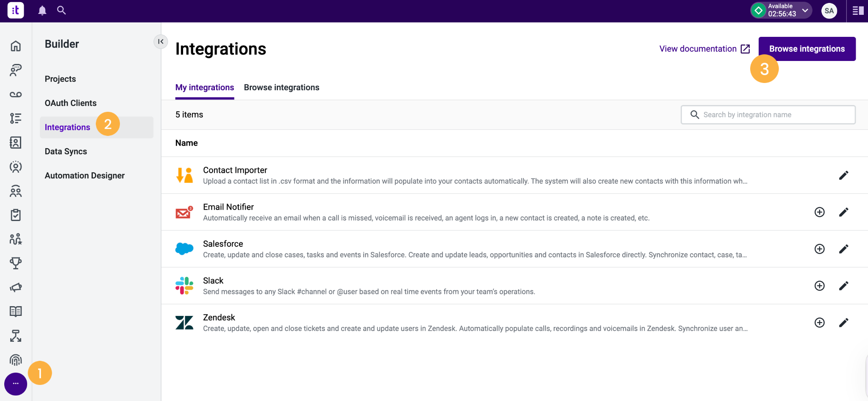Click the clipboard tasks icon
This screenshot has width=868, height=401.
[x=16, y=215]
